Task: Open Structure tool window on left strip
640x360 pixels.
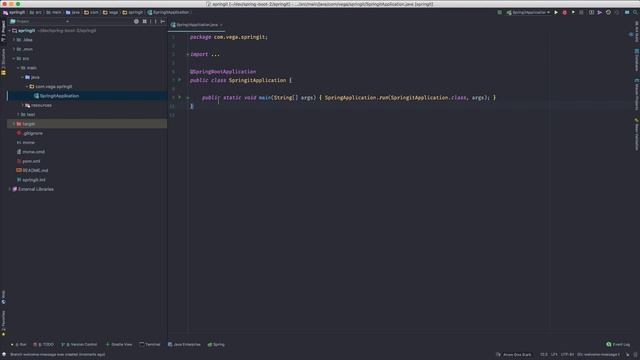Action: point(4,61)
